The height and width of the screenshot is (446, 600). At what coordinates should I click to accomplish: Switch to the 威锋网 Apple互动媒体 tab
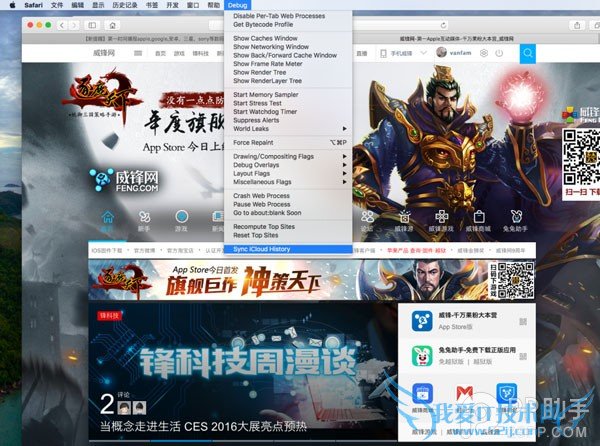(457, 39)
